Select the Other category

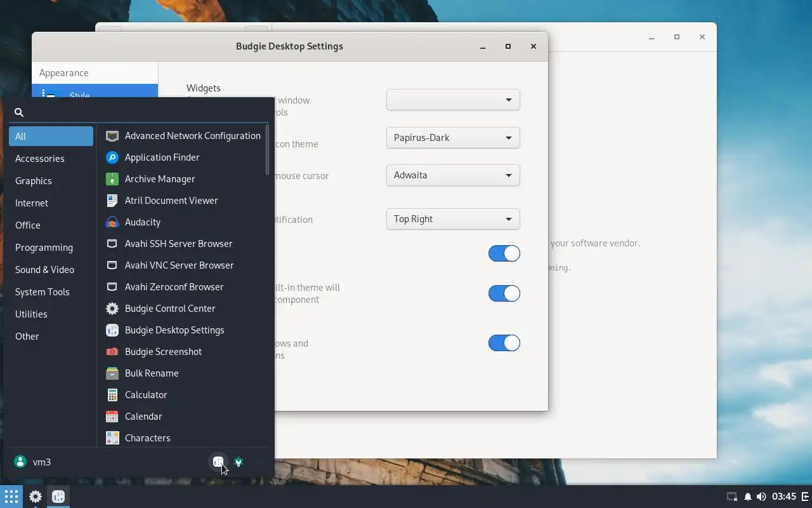pyautogui.click(x=51, y=337)
